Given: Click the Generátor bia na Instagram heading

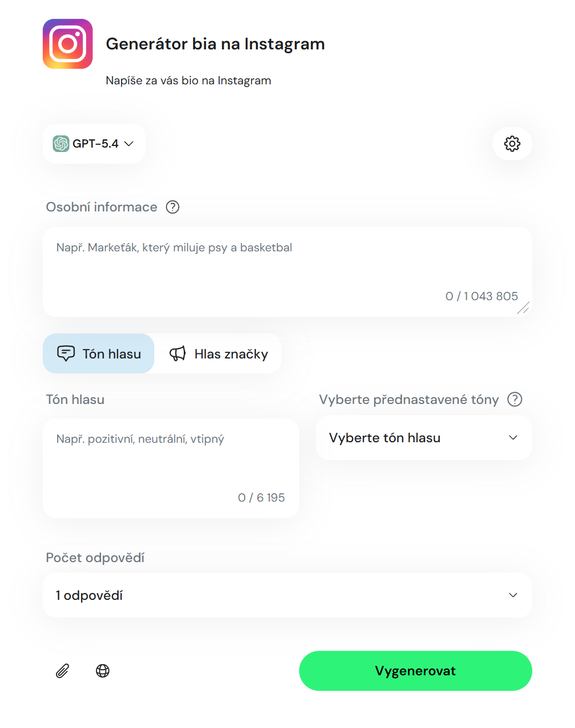Looking at the screenshot, I should pyautogui.click(x=215, y=44).
